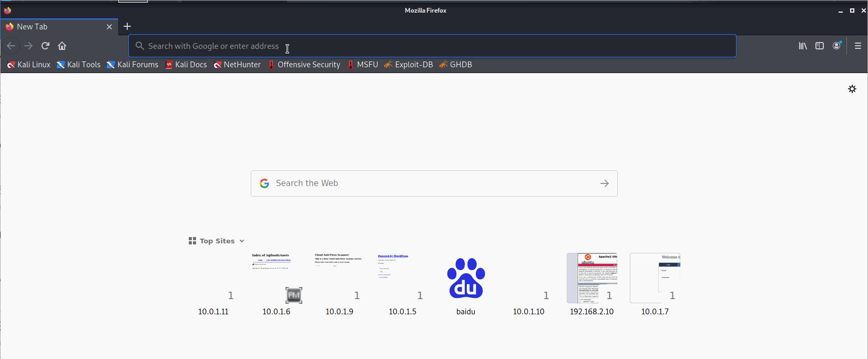
Task: Click the Google logo in search box
Action: (264, 183)
